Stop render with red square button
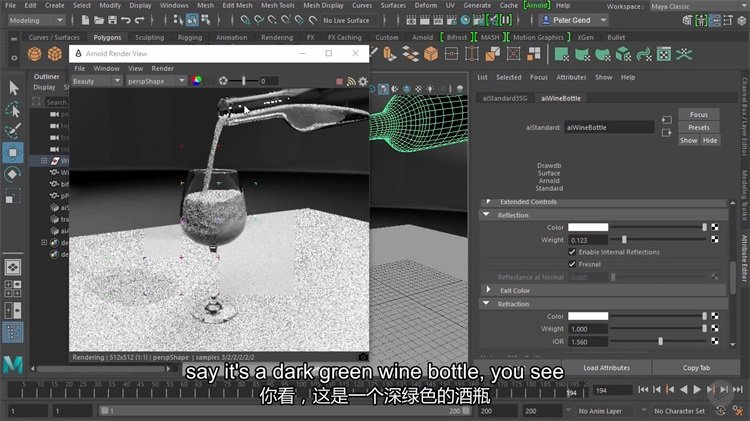The image size is (750, 421). click(339, 81)
